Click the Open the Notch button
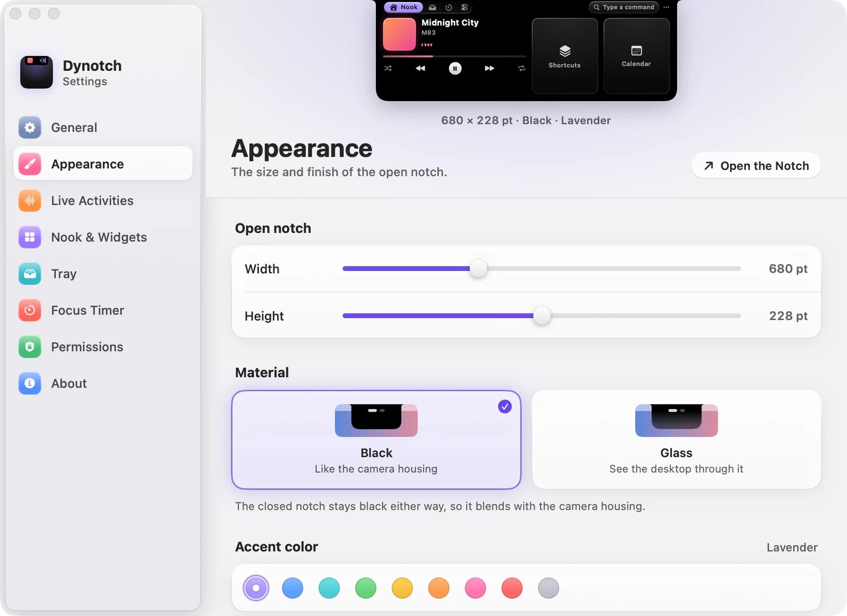The width and height of the screenshot is (847, 616). pyautogui.click(x=756, y=166)
